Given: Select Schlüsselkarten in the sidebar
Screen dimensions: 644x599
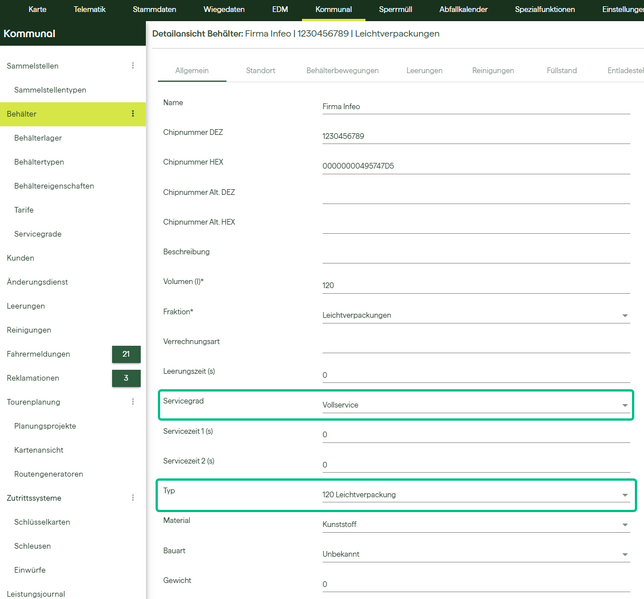Looking at the screenshot, I should [x=42, y=522].
